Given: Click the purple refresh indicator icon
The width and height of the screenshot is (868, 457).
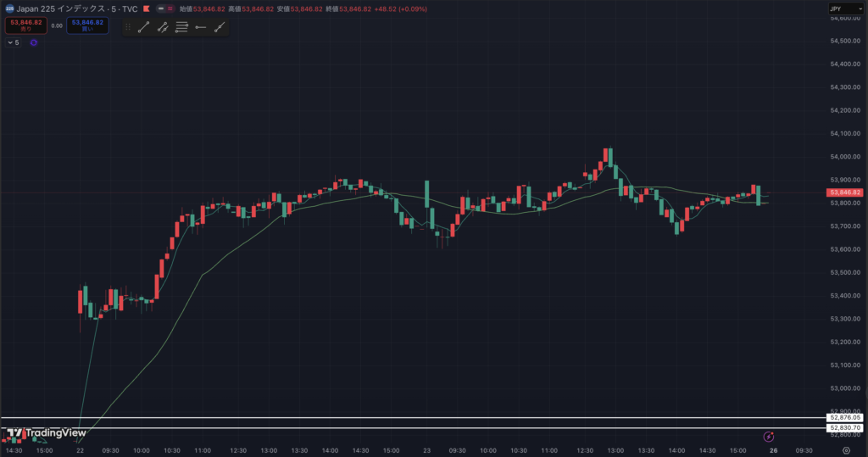Looking at the screenshot, I should click(34, 42).
